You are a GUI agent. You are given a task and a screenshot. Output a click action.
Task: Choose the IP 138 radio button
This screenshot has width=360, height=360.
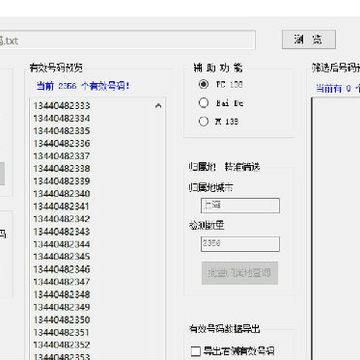click(204, 121)
